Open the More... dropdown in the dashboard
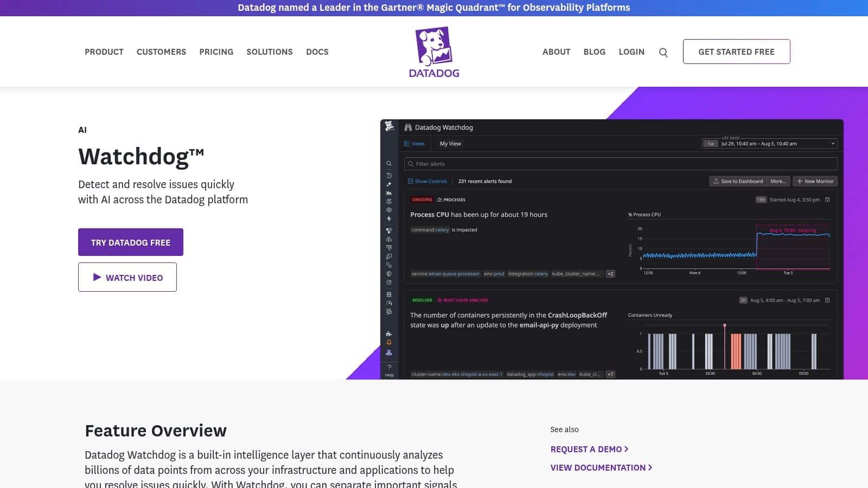The width and height of the screenshot is (868, 488). 778,181
